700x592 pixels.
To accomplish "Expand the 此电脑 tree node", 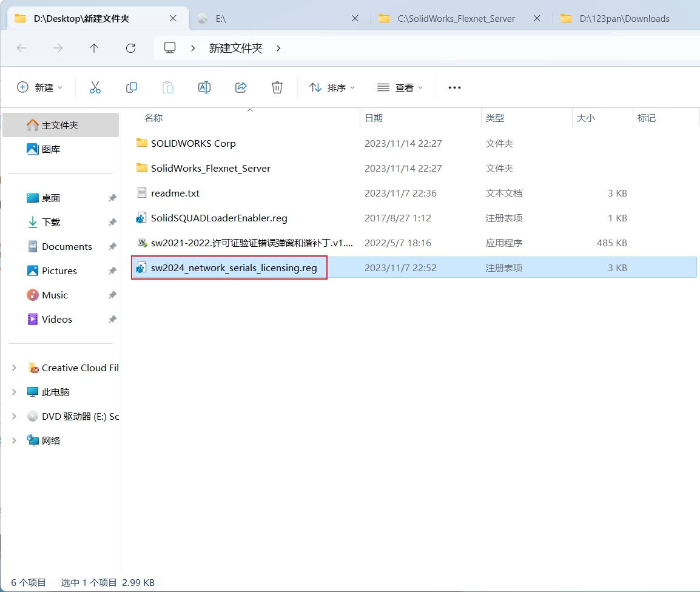I will 15,392.
